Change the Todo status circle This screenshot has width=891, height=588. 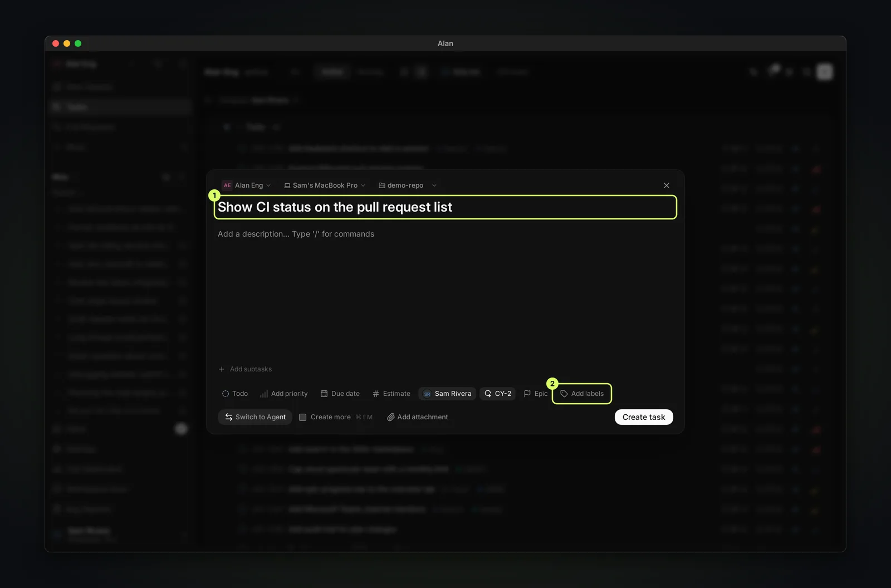click(x=234, y=394)
